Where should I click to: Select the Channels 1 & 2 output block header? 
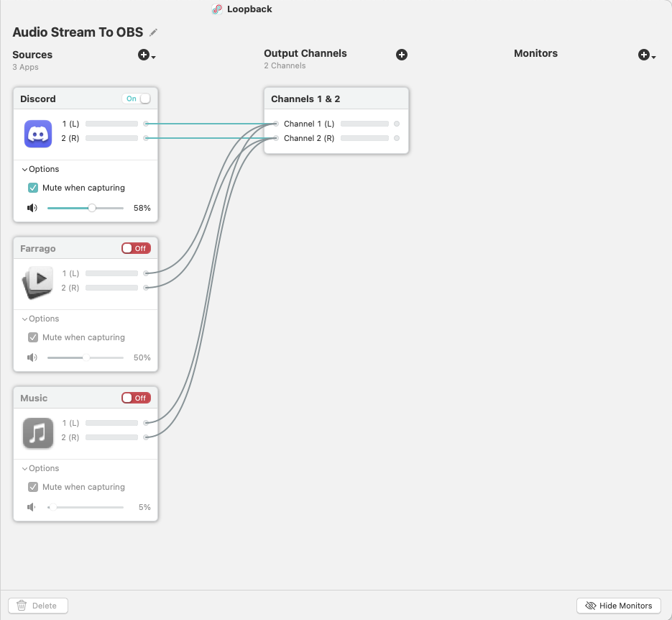coord(336,99)
